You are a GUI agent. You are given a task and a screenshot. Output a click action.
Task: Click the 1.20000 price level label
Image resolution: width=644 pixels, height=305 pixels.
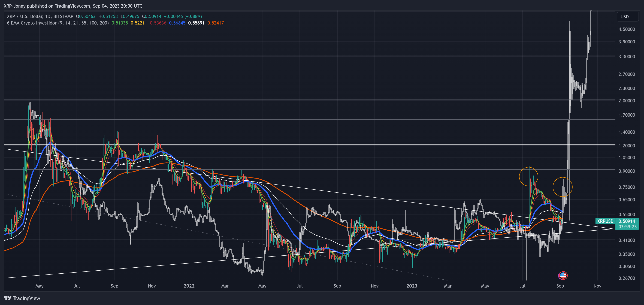pos(627,146)
